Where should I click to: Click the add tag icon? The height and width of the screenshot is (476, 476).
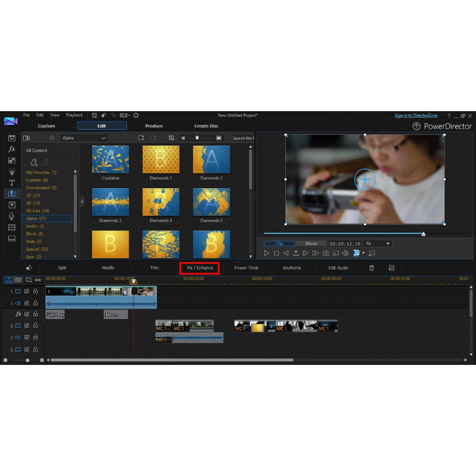pos(34,162)
